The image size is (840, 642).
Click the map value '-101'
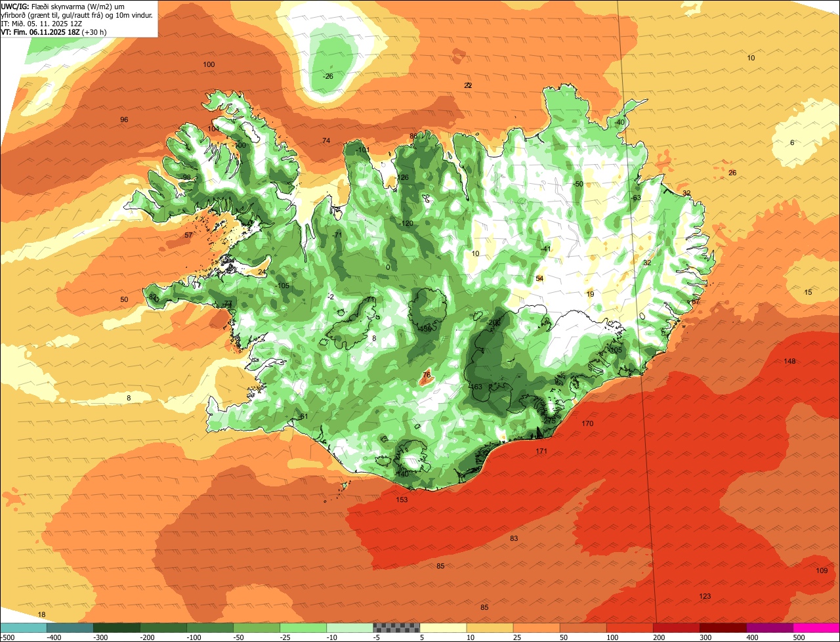point(363,150)
